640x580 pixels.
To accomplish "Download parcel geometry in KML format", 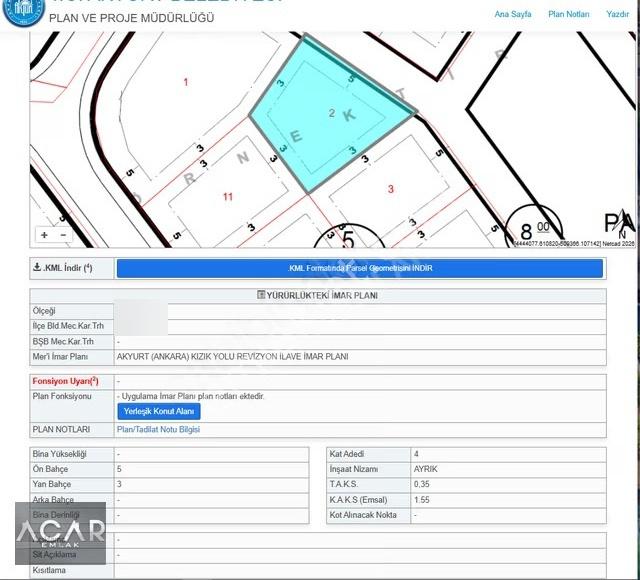I will (360, 268).
